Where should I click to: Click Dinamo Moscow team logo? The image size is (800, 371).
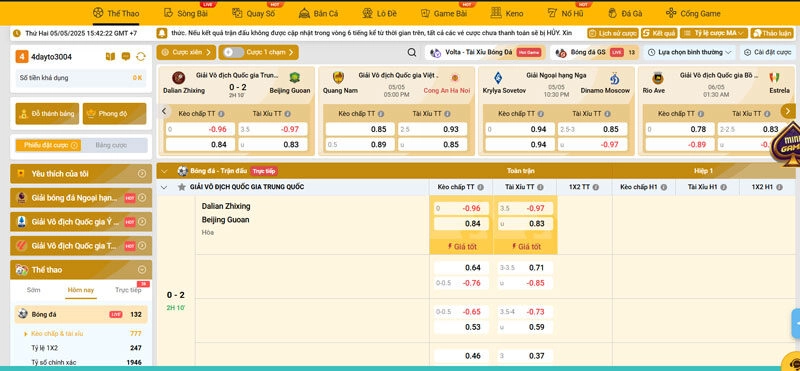click(x=614, y=78)
